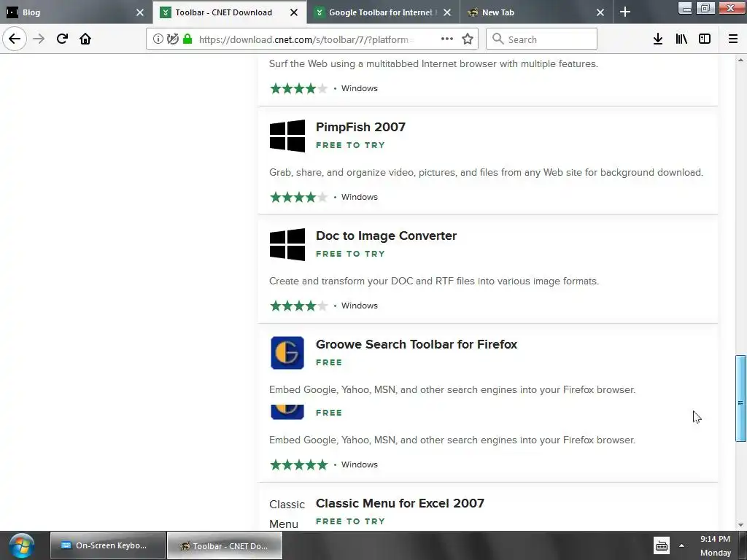Screen dimensions: 747x560
Task: Switch to the Blog tab
Action: click(x=76, y=12)
